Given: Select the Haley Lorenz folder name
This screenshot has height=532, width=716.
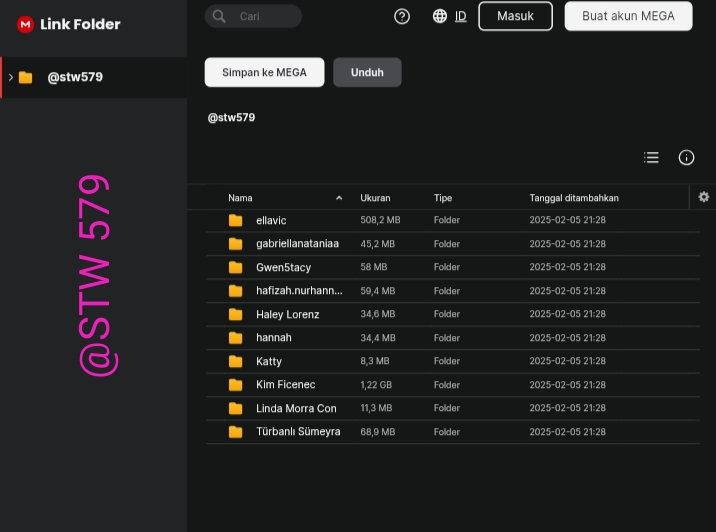Looking at the screenshot, I should 288,314.
